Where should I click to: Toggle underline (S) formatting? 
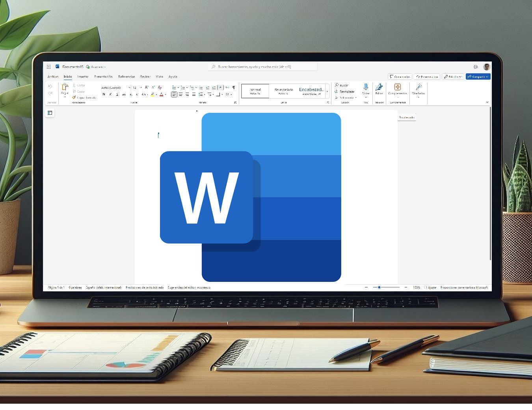[x=117, y=95]
